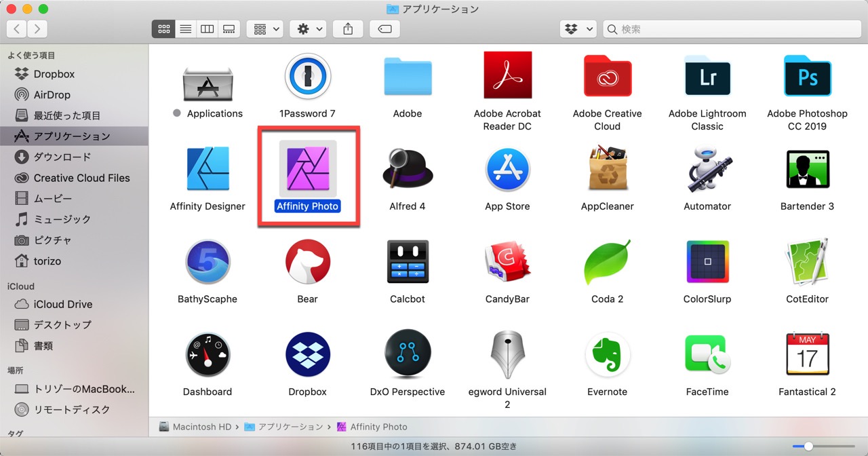Select the AppCleaner icon
Image resolution: width=868 pixels, height=456 pixels.
(x=608, y=168)
